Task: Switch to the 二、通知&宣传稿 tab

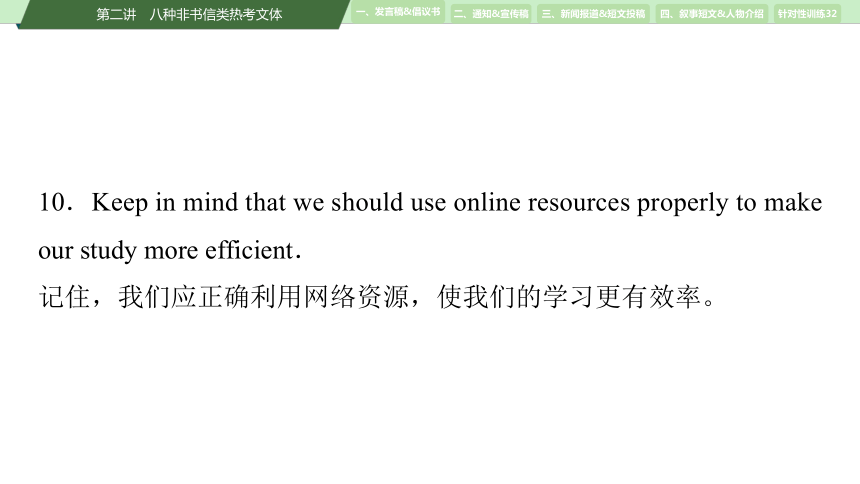Action: pos(491,14)
